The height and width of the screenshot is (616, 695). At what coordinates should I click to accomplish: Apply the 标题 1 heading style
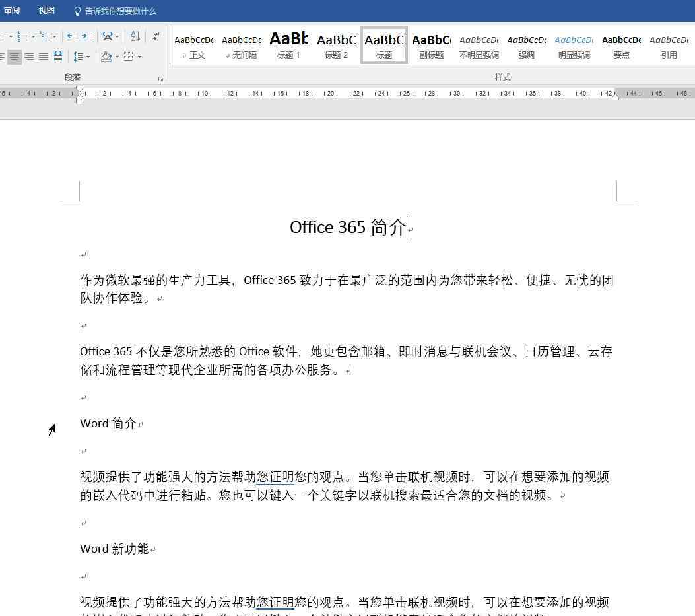coord(289,46)
